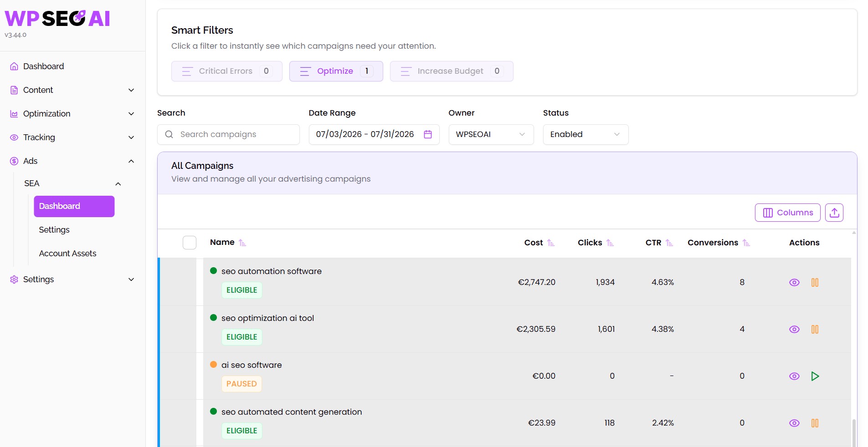Screen dimensions: 868x447
Task: Resume the paused ai seo software campaign
Action: pos(815,376)
